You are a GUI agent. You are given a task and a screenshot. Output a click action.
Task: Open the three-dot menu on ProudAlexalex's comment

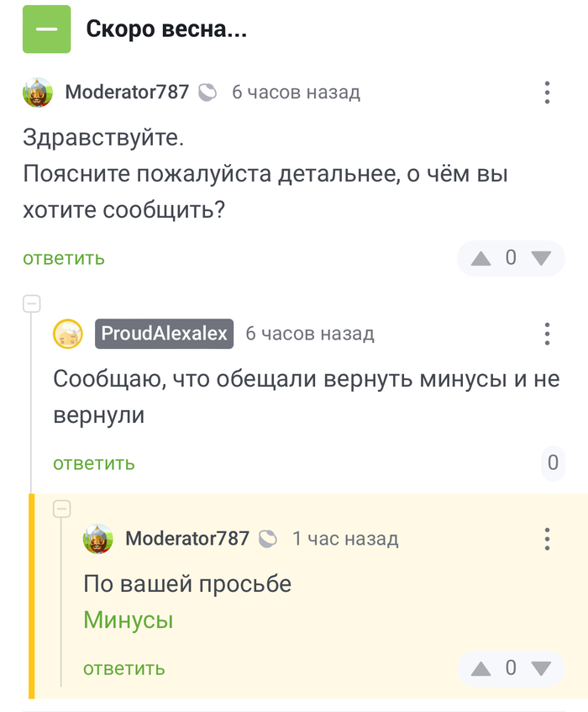tap(547, 334)
